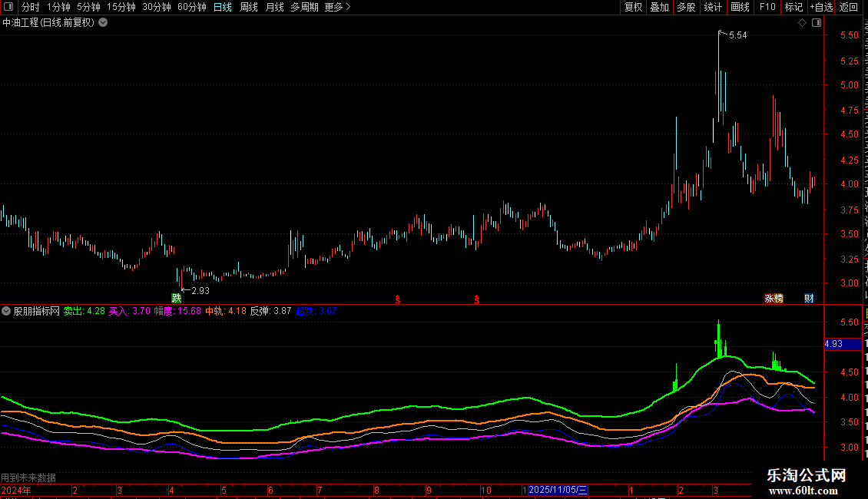Viewport: 868px width, 499px height.
Task: Select the 1分钟 period tab
Action: click(x=58, y=7)
